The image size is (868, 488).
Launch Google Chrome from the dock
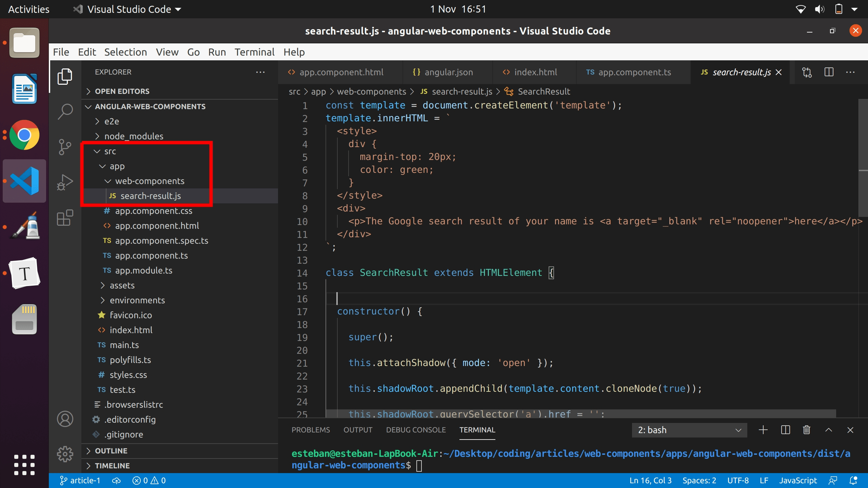point(24,135)
